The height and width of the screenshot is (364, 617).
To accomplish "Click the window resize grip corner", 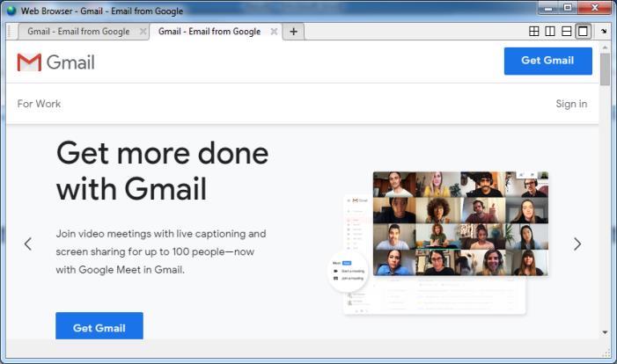I will pyautogui.click(x=606, y=353).
